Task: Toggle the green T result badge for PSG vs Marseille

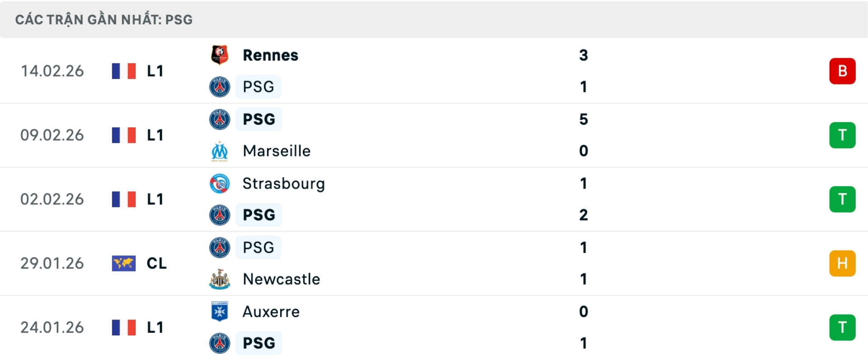Action: [x=842, y=135]
